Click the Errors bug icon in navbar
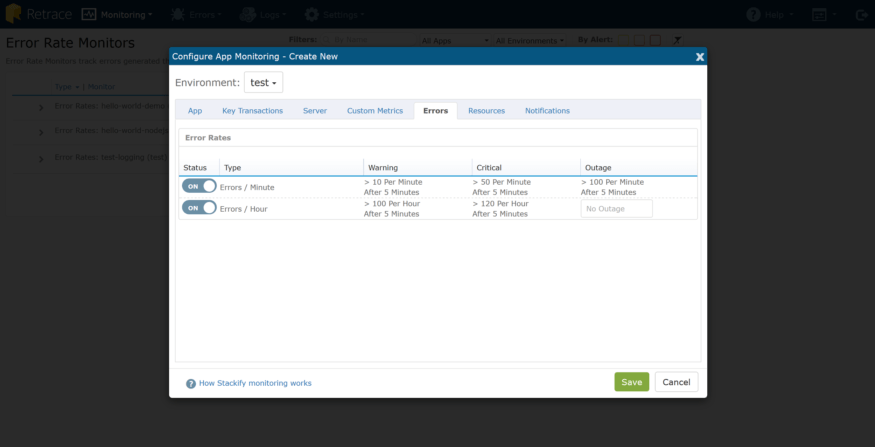The width and height of the screenshot is (875, 447). click(178, 15)
